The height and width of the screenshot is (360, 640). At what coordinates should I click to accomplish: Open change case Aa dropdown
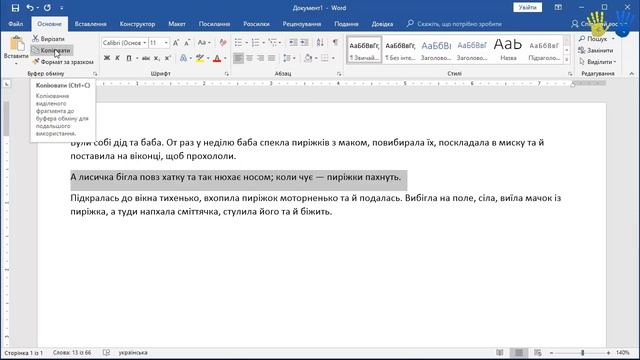point(204,43)
